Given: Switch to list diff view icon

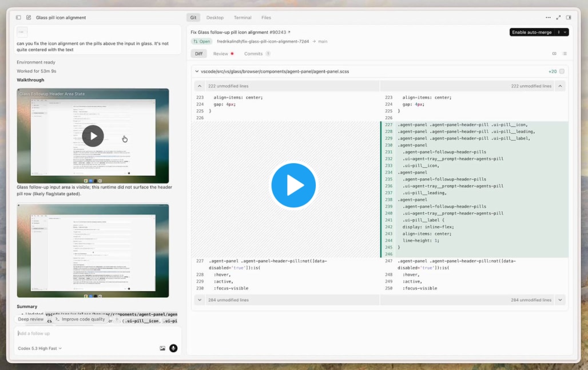Looking at the screenshot, I should 565,54.
